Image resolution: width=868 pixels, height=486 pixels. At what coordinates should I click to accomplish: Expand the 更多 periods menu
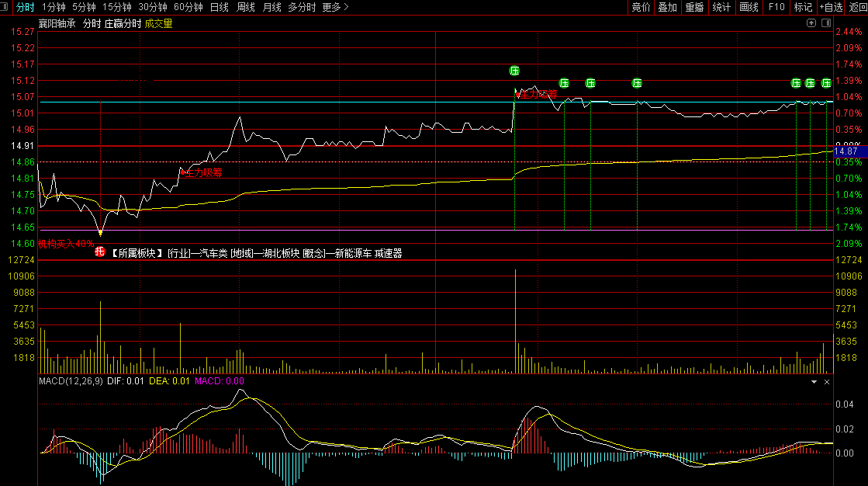[x=335, y=7]
